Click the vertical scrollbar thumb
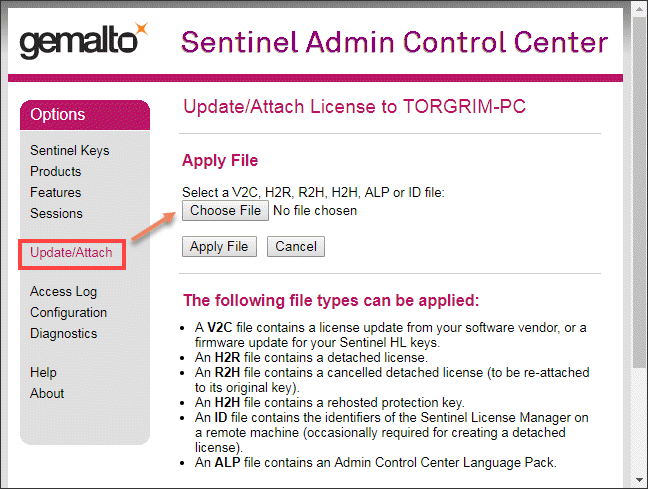Screen dimensions: 648x489 point(640,191)
